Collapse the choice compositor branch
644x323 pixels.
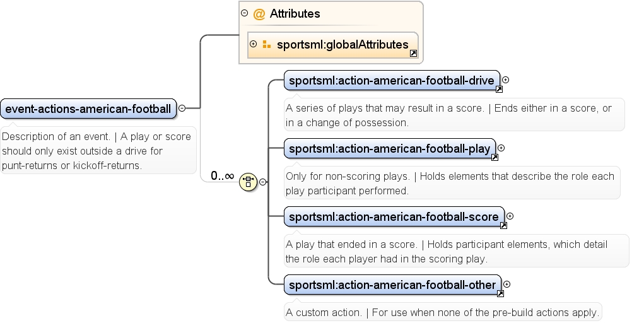(263, 182)
